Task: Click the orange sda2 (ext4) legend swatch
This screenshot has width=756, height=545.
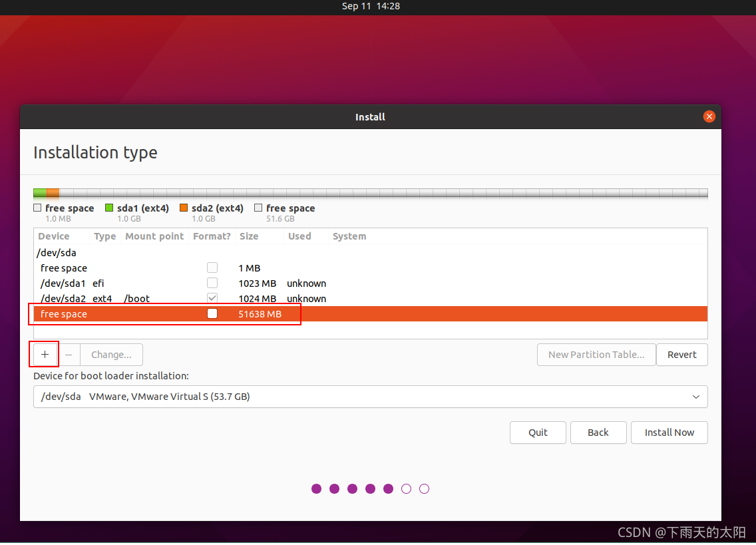Action: pyautogui.click(x=183, y=208)
